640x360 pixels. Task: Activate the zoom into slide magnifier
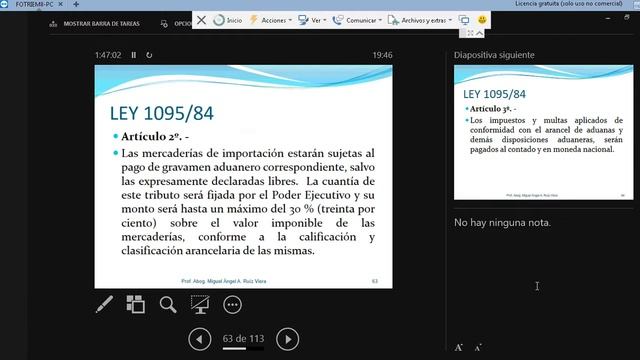coord(168,305)
